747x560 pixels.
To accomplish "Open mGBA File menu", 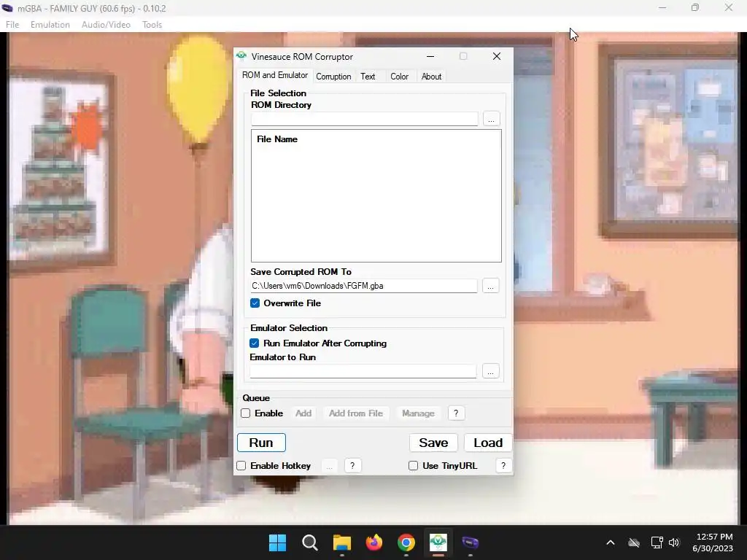I will pyautogui.click(x=12, y=25).
